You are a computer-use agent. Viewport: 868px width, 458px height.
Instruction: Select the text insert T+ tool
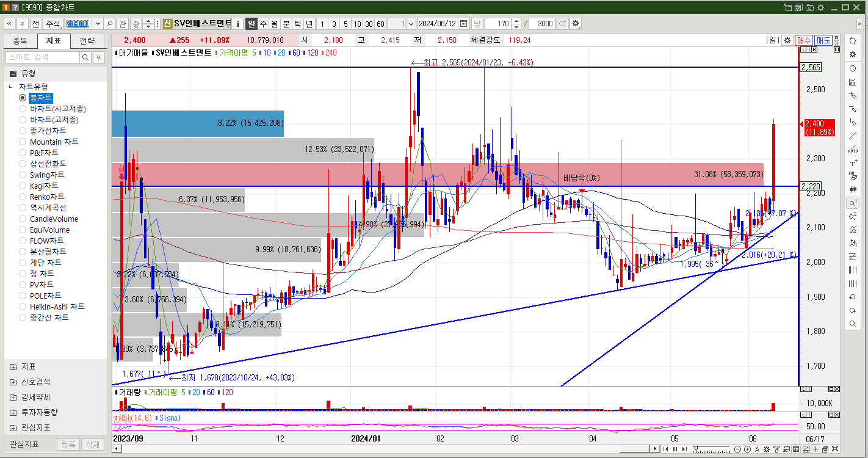(x=853, y=163)
